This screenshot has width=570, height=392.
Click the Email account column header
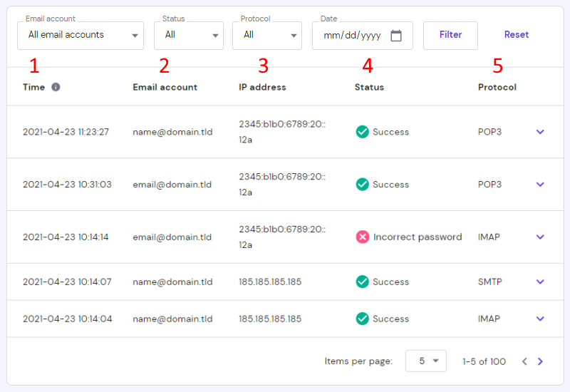[x=165, y=87]
